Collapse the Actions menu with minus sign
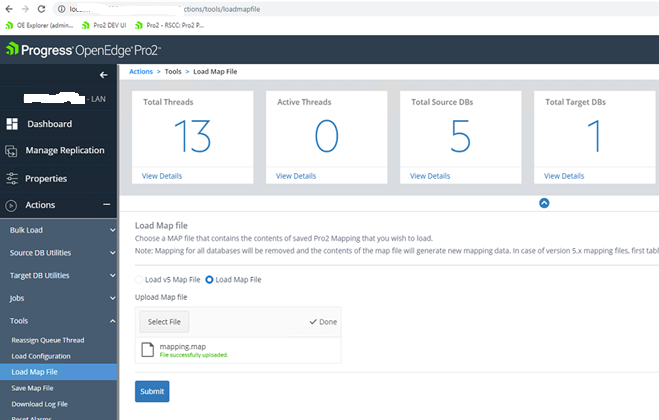This screenshot has height=420, width=659. 106,205
